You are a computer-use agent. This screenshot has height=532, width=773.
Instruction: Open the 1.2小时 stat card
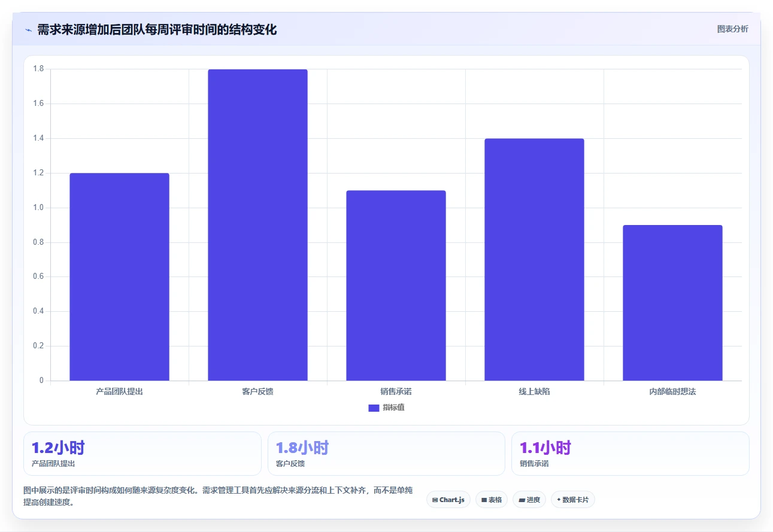(x=143, y=454)
